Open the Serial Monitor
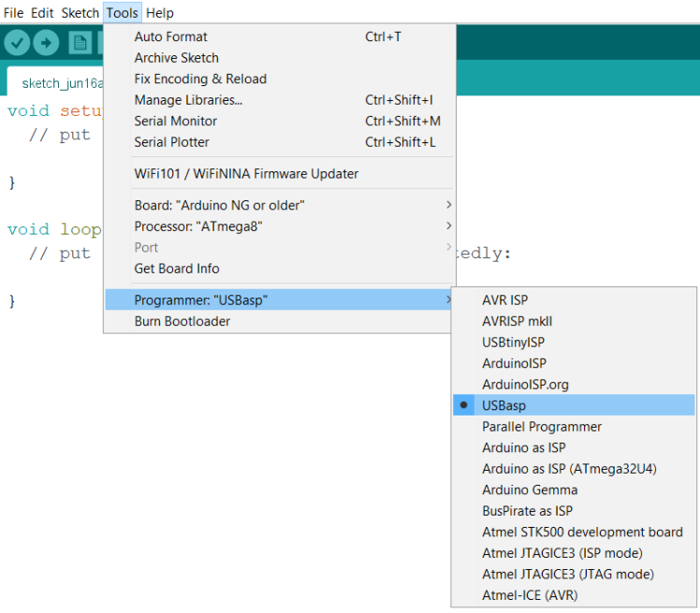Screen dimensions: 700x613 point(175,121)
